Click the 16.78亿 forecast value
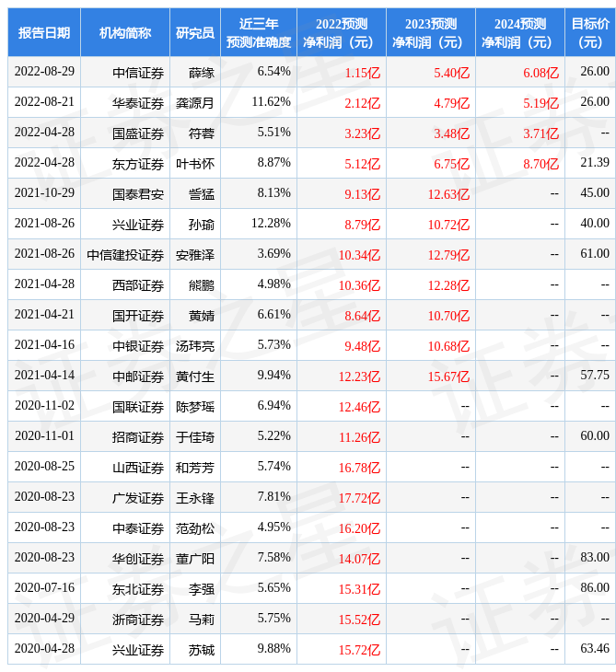Screen dimensions: 616x672 [360, 468]
